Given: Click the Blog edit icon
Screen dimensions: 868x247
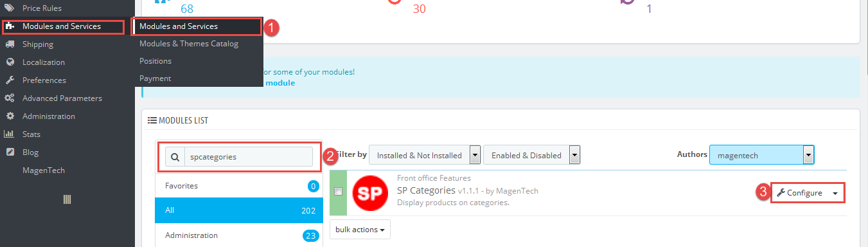Looking at the screenshot, I should click(x=10, y=152).
